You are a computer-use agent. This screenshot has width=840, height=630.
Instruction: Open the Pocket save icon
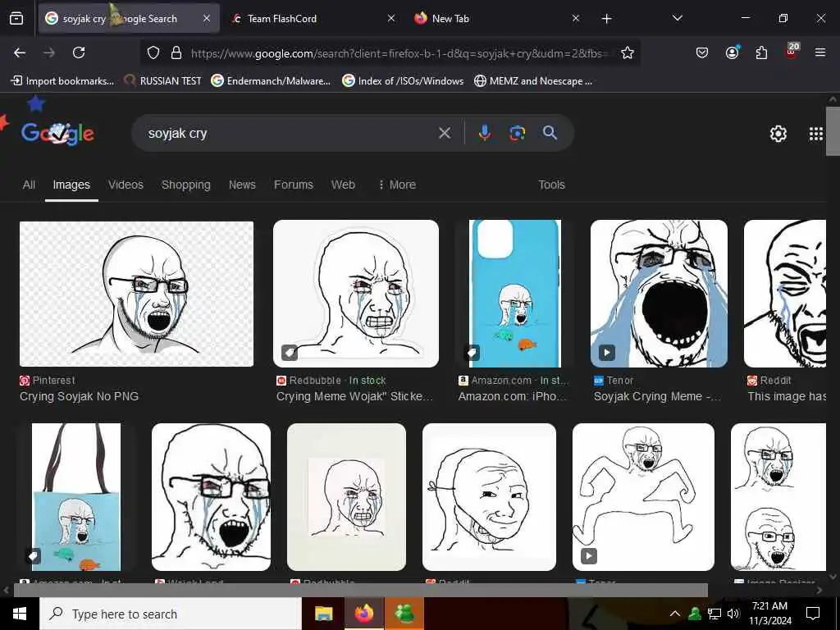tap(702, 52)
